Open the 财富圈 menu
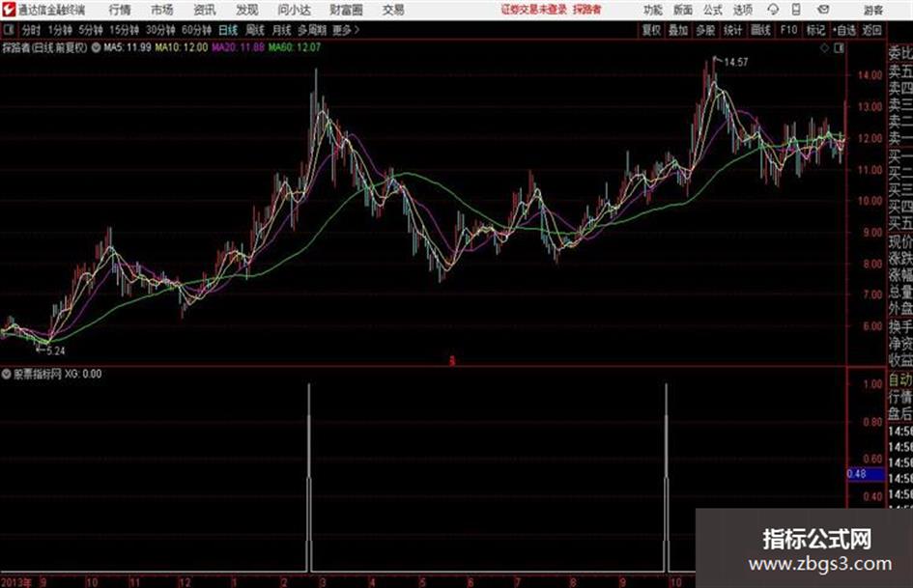 click(x=346, y=10)
